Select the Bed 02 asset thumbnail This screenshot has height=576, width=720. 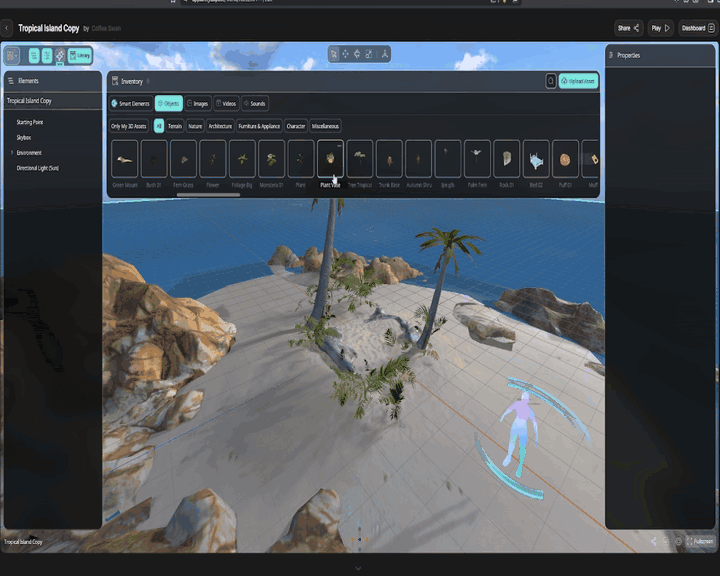pos(536,159)
